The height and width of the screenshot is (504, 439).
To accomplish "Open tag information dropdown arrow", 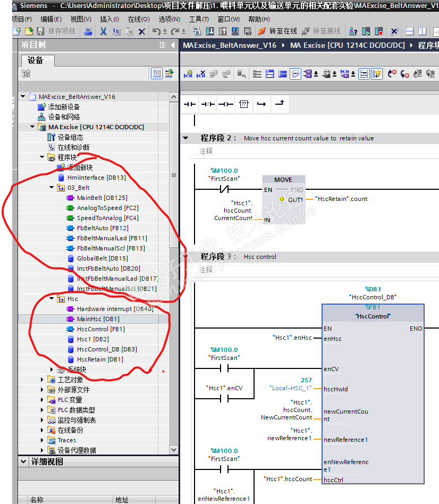I will coord(334,74).
